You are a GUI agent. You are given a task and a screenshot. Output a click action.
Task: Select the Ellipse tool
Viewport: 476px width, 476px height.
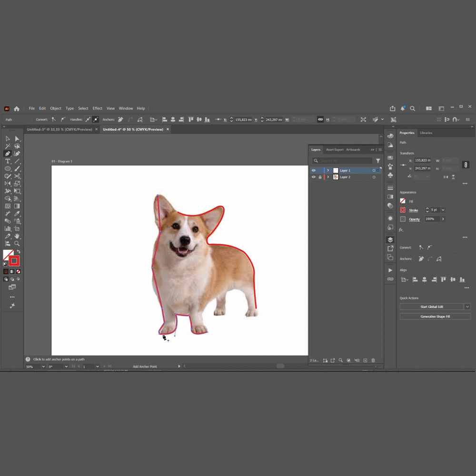click(8, 169)
